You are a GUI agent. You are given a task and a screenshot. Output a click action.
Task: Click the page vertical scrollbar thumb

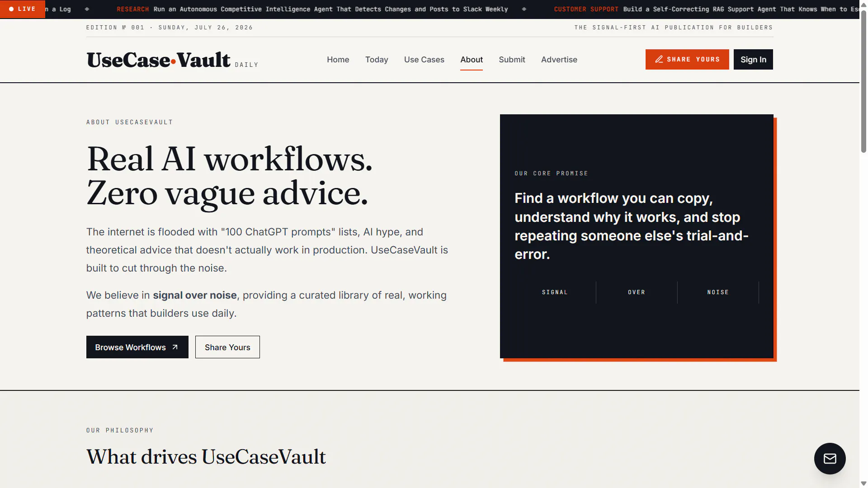pyautogui.click(x=863, y=81)
